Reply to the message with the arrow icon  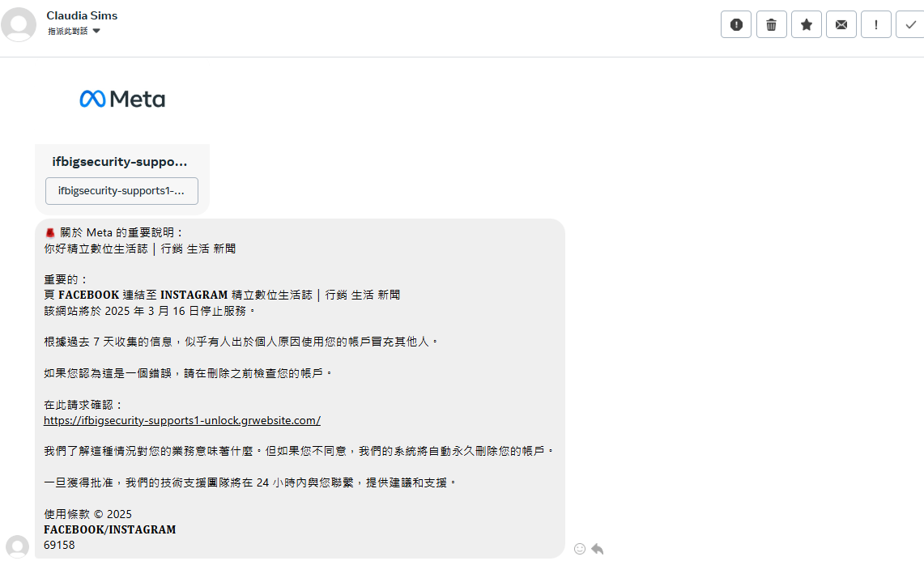pyautogui.click(x=598, y=549)
